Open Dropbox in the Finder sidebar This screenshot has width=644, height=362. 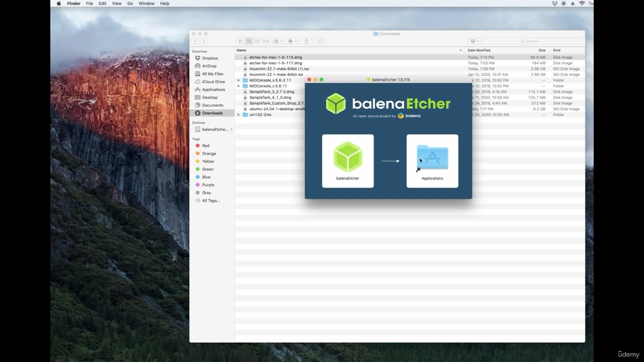210,58
